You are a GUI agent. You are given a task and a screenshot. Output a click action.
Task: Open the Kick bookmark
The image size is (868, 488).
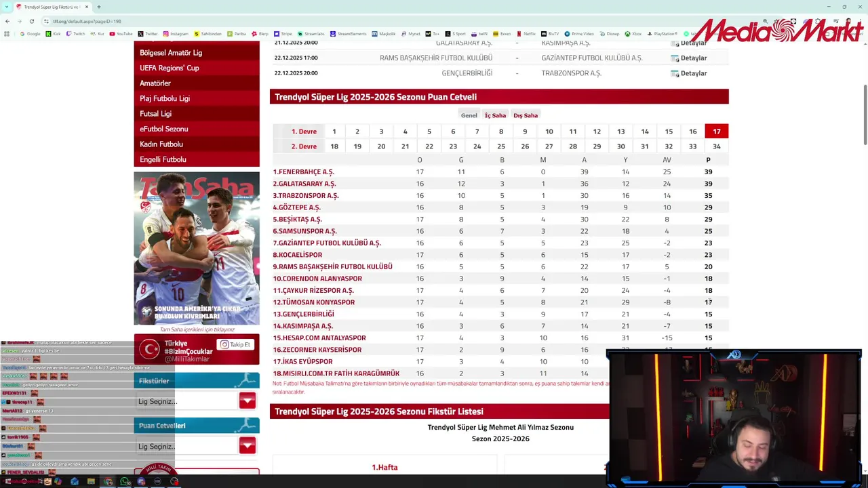pyautogui.click(x=54, y=33)
